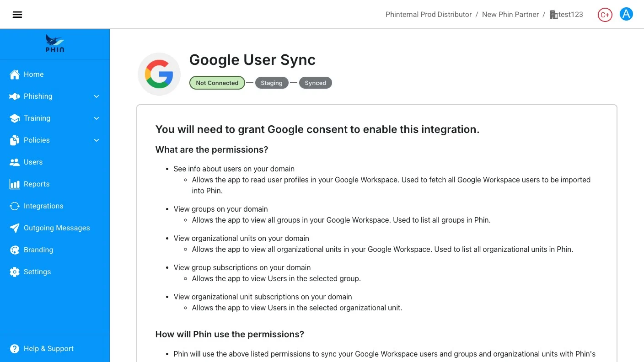
Task: Click the red C+ badge icon
Action: pos(605,15)
